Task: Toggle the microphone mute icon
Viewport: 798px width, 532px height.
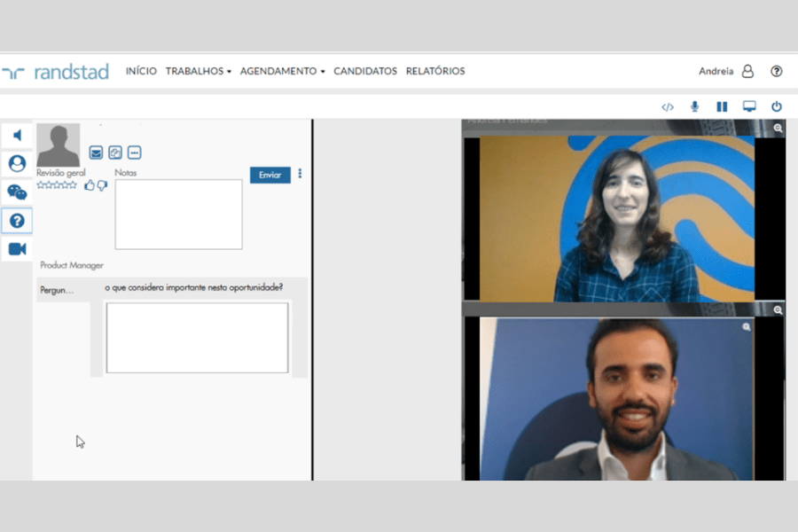Action: point(695,106)
